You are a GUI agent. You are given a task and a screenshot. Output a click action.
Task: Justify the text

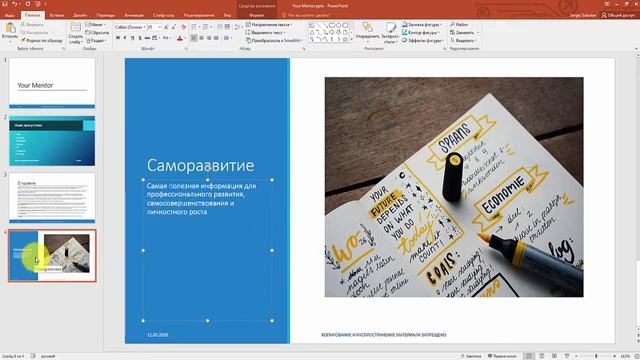coord(216,38)
